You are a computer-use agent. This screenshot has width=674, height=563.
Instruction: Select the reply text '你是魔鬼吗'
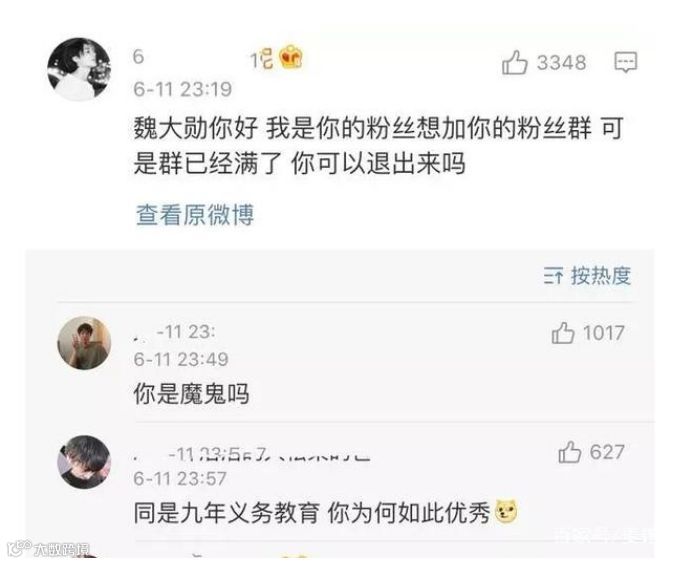click(x=191, y=393)
